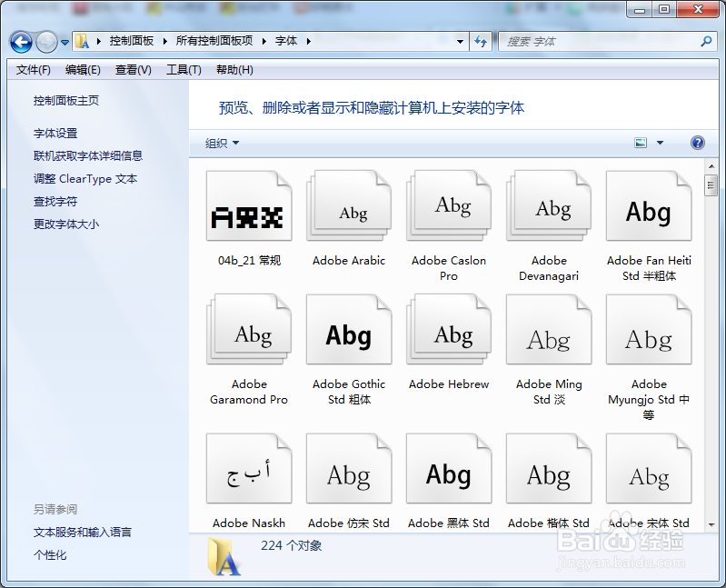Open the 组织 dropdown menu
Screen dimensions: 726x588
coord(223,143)
